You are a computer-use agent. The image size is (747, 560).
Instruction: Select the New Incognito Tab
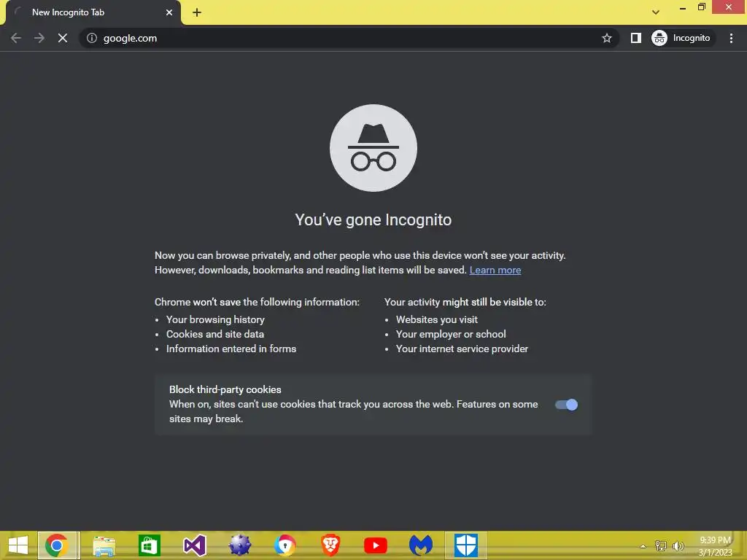click(x=93, y=12)
